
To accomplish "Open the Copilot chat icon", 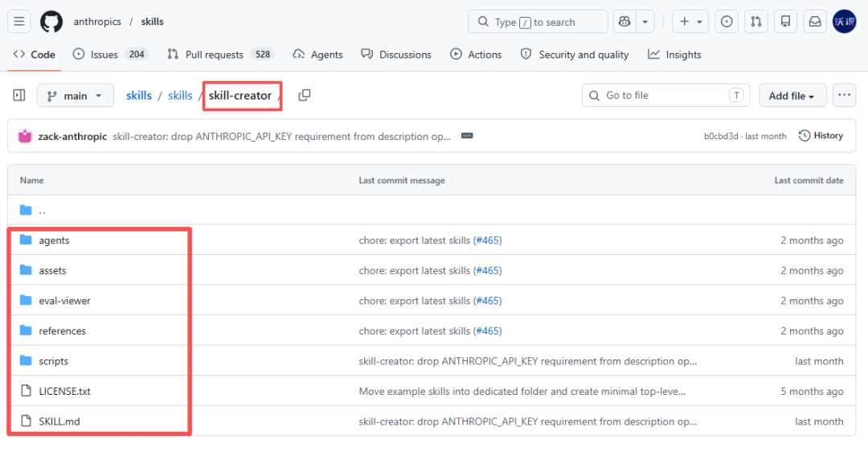I will tap(624, 22).
